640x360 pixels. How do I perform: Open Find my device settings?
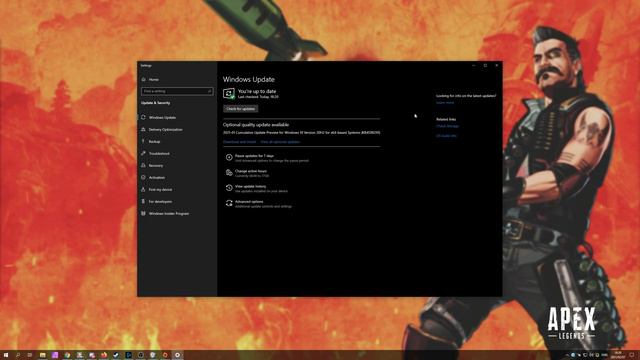(160, 190)
